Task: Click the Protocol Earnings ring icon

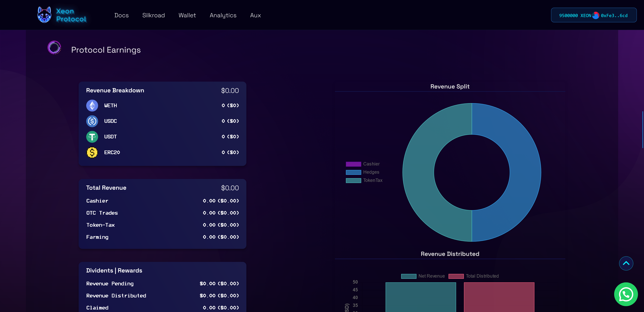Action: click(x=54, y=47)
